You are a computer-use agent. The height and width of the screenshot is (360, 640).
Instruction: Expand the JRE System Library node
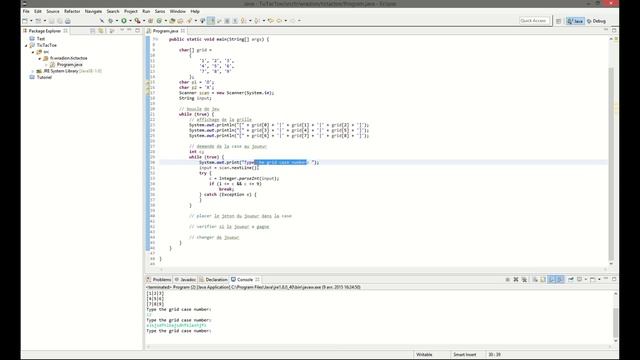pyautogui.click(x=33, y=71)
